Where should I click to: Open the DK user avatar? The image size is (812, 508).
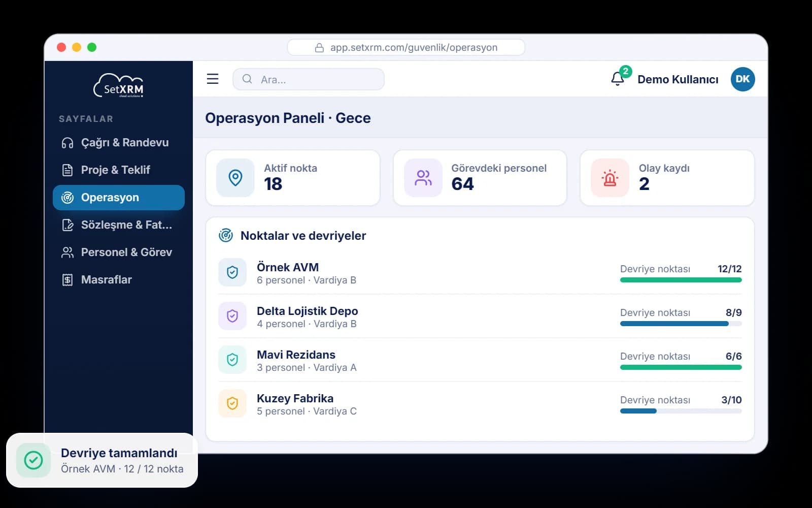[742, 79]
